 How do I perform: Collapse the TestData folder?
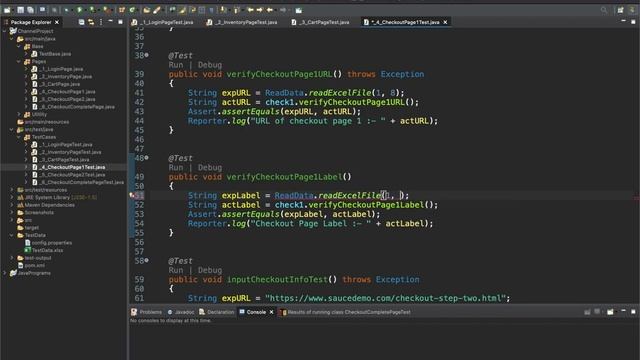click(12, 235)
